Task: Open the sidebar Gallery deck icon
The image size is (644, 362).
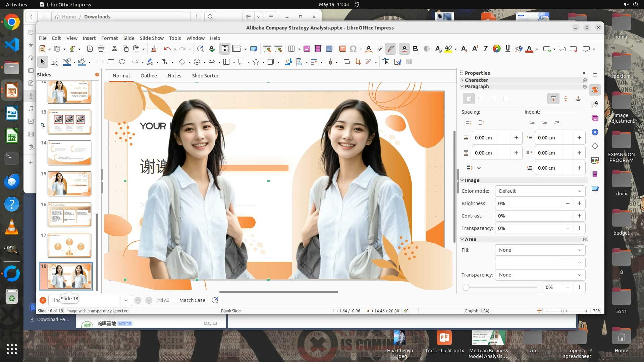Action: 595,118
